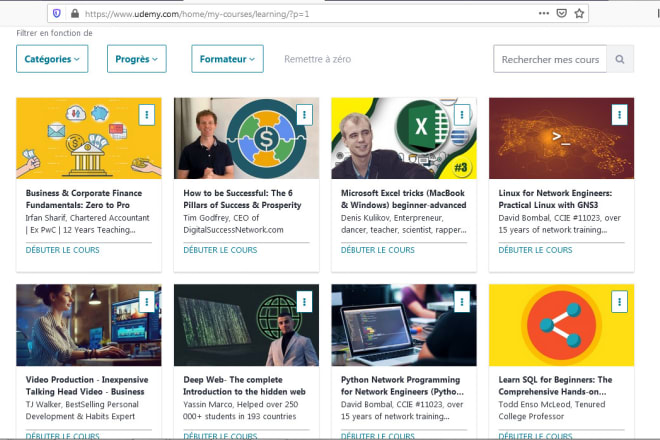This screenshot has width=660, height=440.
Task: Click DÉBUTER LE COURS for How to be Successful
Action: [220, 250]
